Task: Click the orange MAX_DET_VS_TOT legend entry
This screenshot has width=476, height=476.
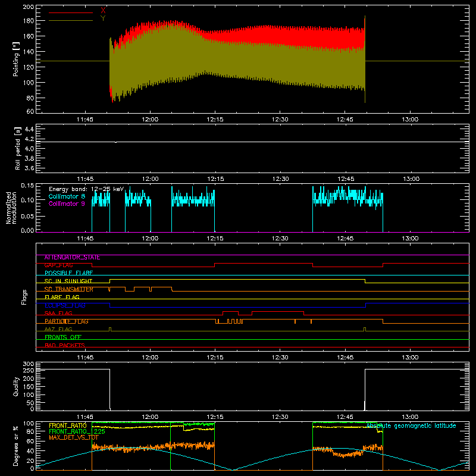Action: tap(74, 437)
